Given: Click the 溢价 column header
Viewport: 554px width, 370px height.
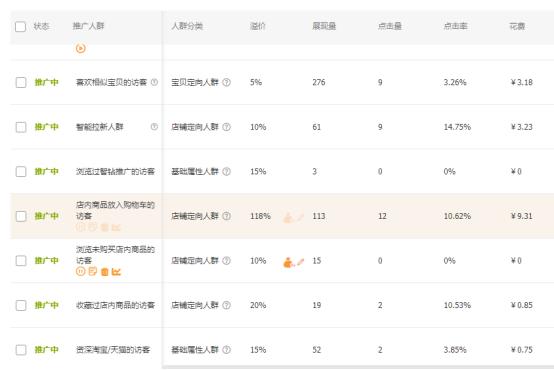Looking at the screenshot, I should coord(258,26).
